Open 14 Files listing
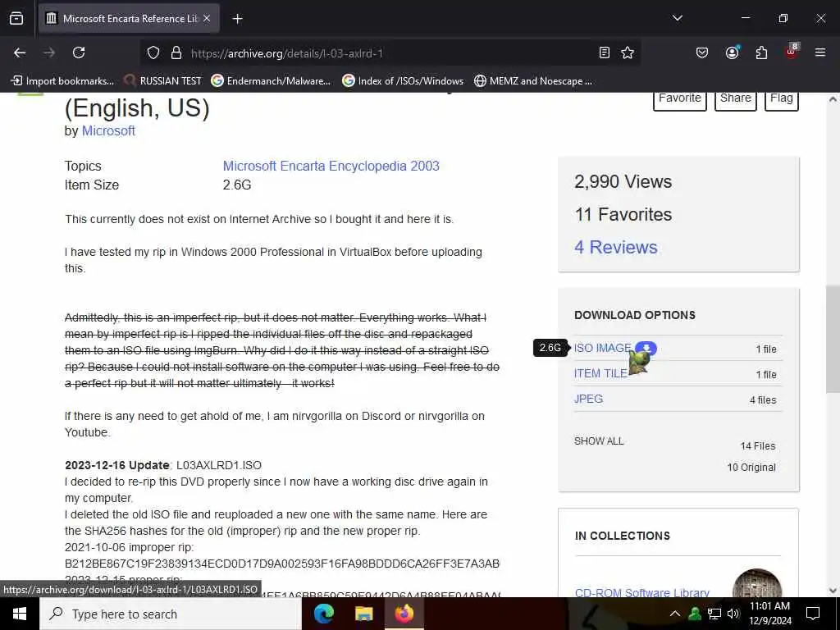Image resolution: width=840 pixels, height=630 pixels. coord(757,446)
